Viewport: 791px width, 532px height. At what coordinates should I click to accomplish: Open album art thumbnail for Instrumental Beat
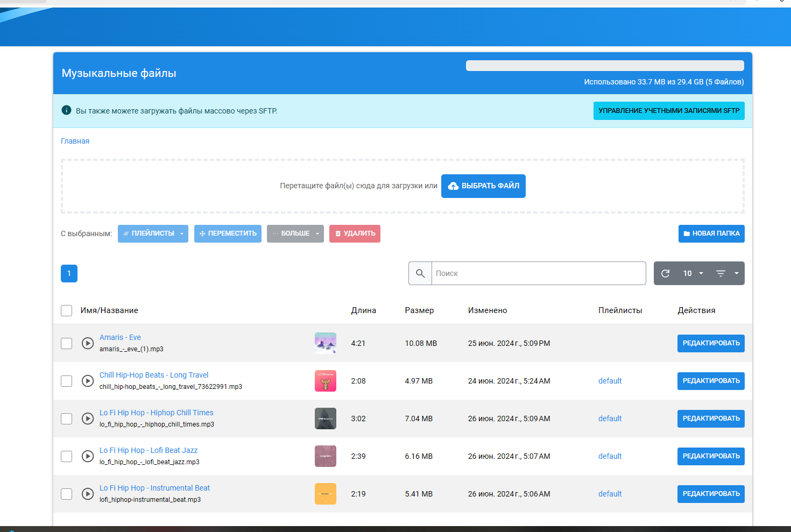click(x=325, y=494)
